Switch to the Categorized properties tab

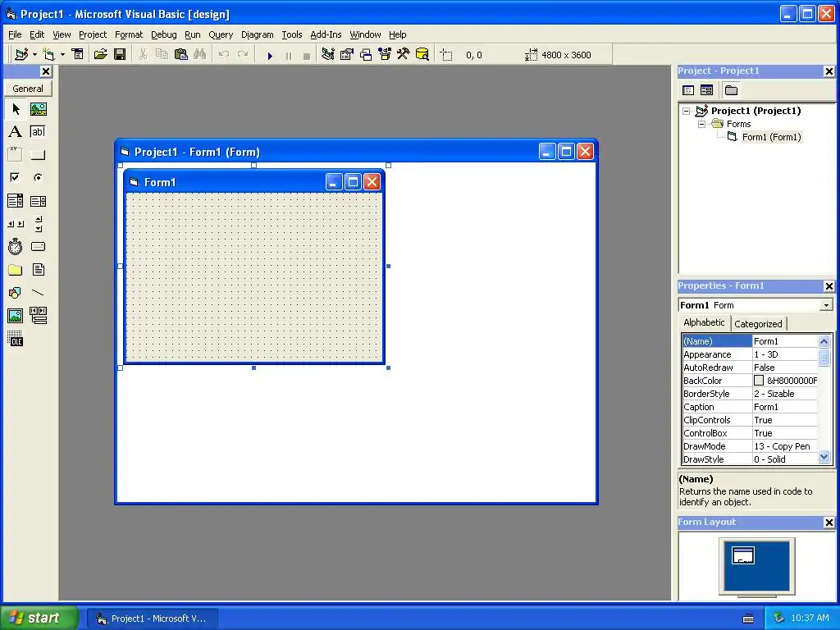(x=758, y=324)
